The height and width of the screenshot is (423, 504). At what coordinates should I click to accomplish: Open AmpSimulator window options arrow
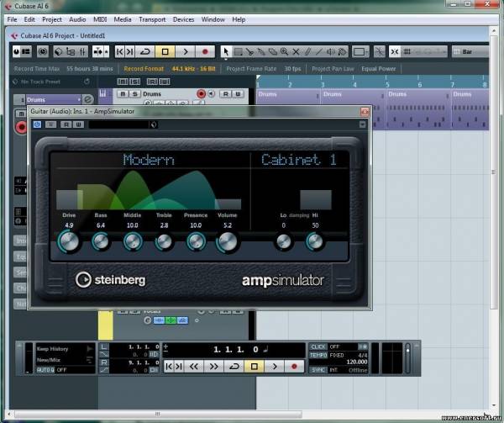[x=362, y=124]
